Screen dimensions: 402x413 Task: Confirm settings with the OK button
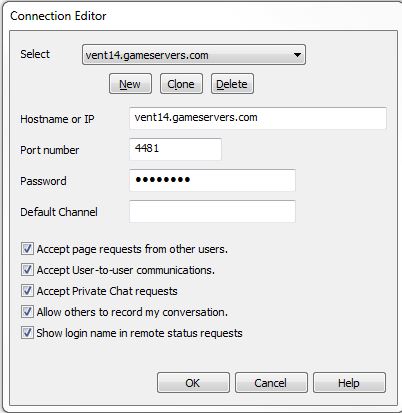coord(193,383)
